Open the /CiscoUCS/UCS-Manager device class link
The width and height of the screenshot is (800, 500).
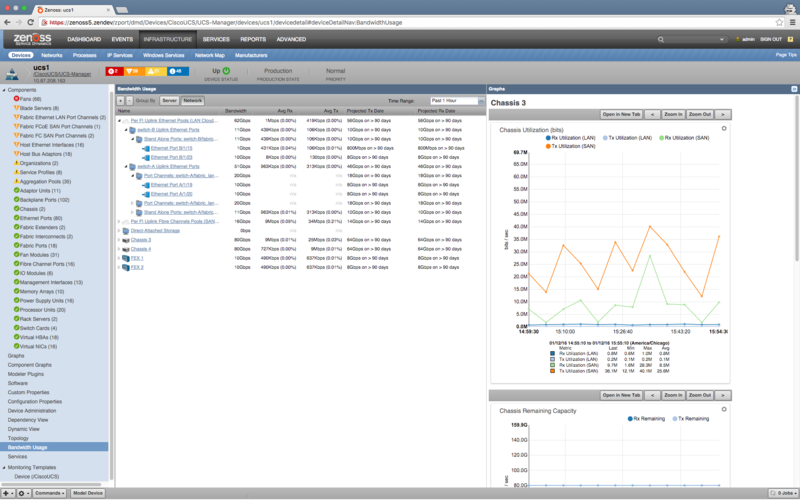(62, 74)
